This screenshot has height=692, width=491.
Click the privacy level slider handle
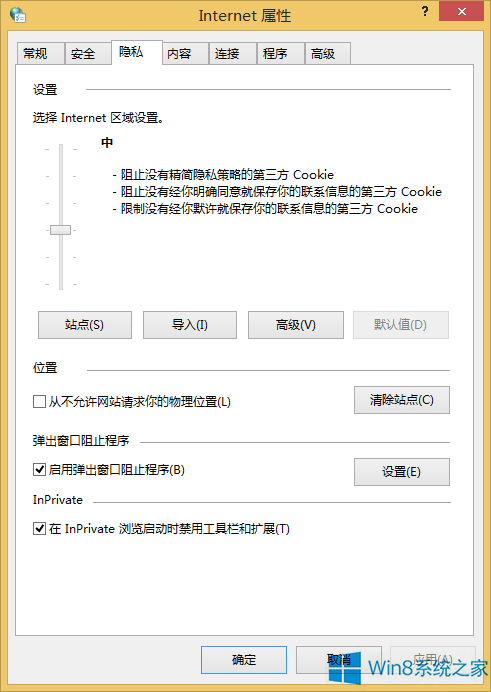pos(60,230)
